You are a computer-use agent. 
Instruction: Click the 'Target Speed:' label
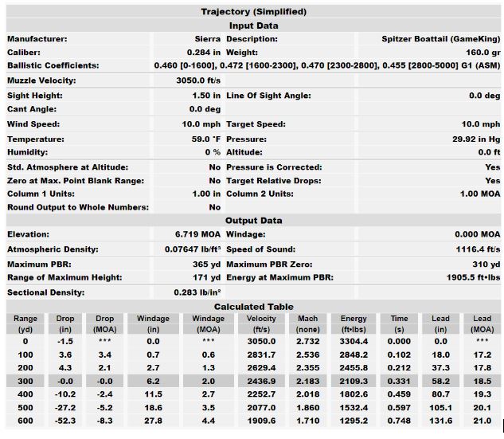click(x=256, y=124)
